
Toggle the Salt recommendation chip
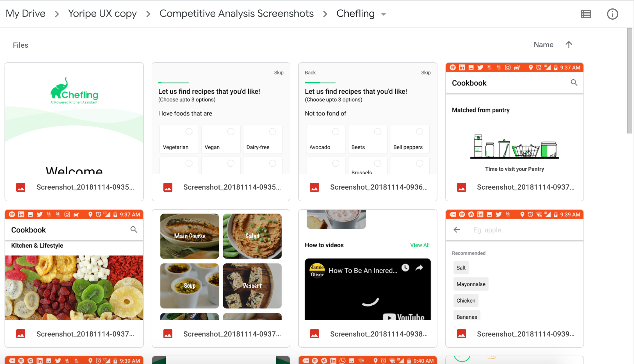[461, 267]
